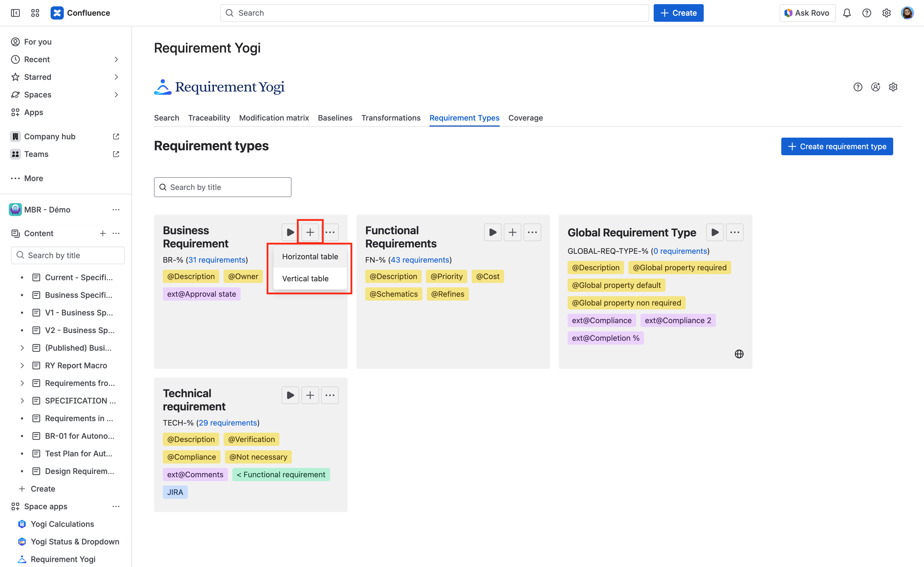Image resolution: width=924 pixels, height=567 pixels.
Task: Switch to the Traceability tab
Action: 209,118
